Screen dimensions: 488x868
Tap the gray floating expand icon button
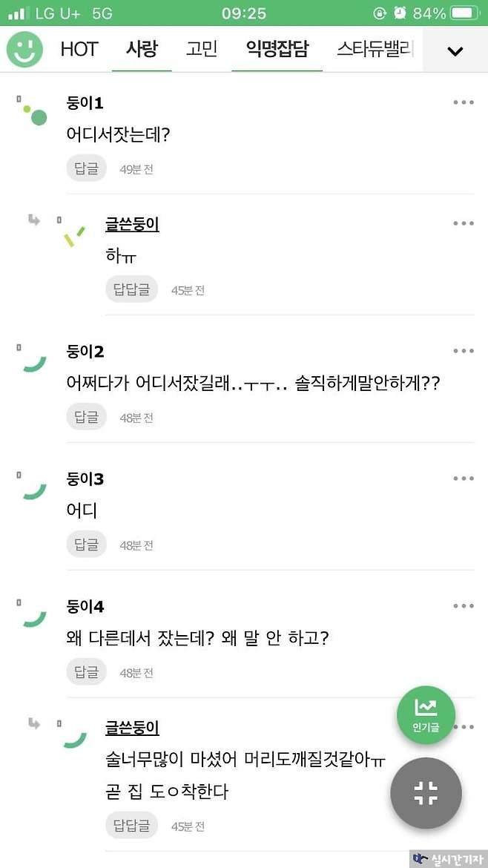[x=426, y=793]
